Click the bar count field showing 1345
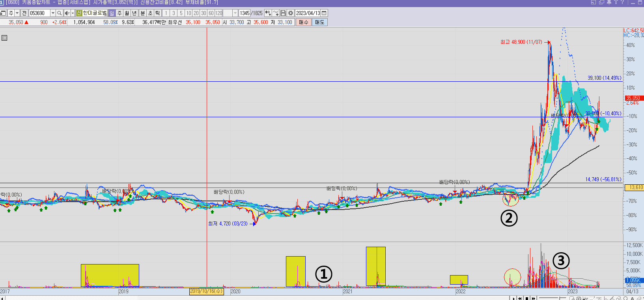The width and height of the screenshot is (644, 300). coord(245,13)
